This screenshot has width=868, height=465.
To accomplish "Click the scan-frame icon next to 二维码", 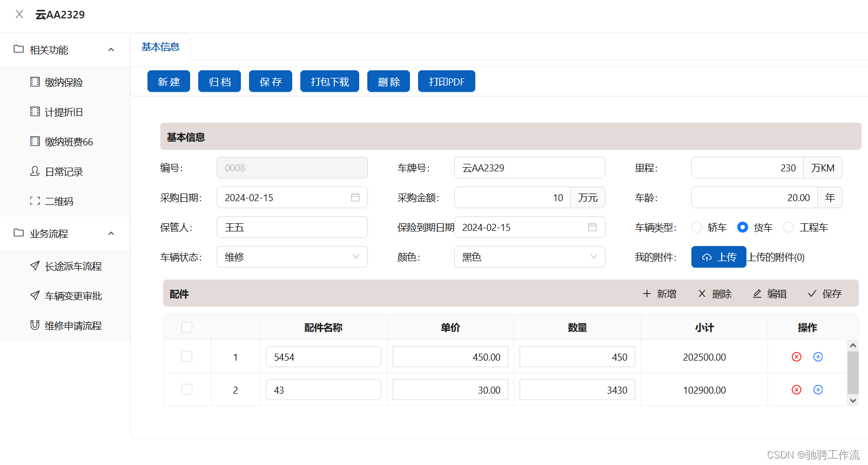I will coord(35,201).
